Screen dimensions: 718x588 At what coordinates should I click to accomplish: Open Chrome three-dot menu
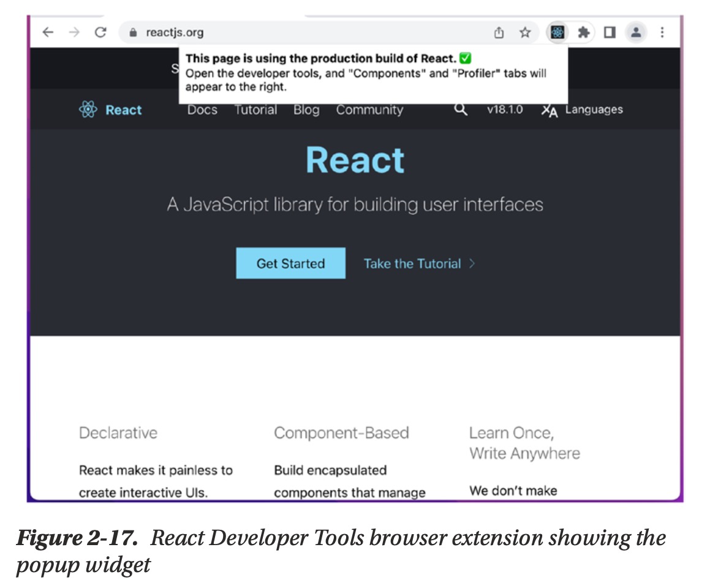pyautogui.click(x=662, y=32)
